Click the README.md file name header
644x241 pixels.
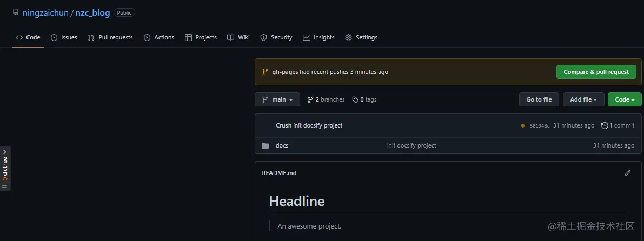click(x=280, y=173)
